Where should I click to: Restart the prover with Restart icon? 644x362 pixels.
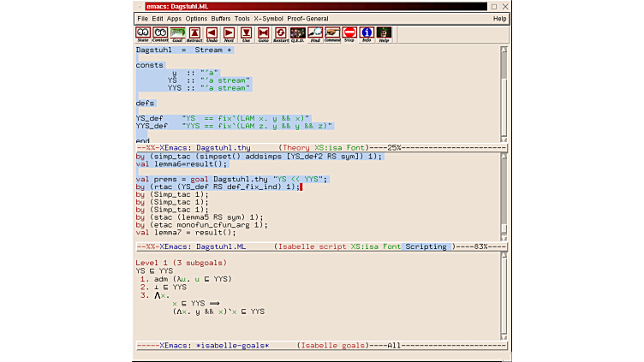(x=280, y=33)
